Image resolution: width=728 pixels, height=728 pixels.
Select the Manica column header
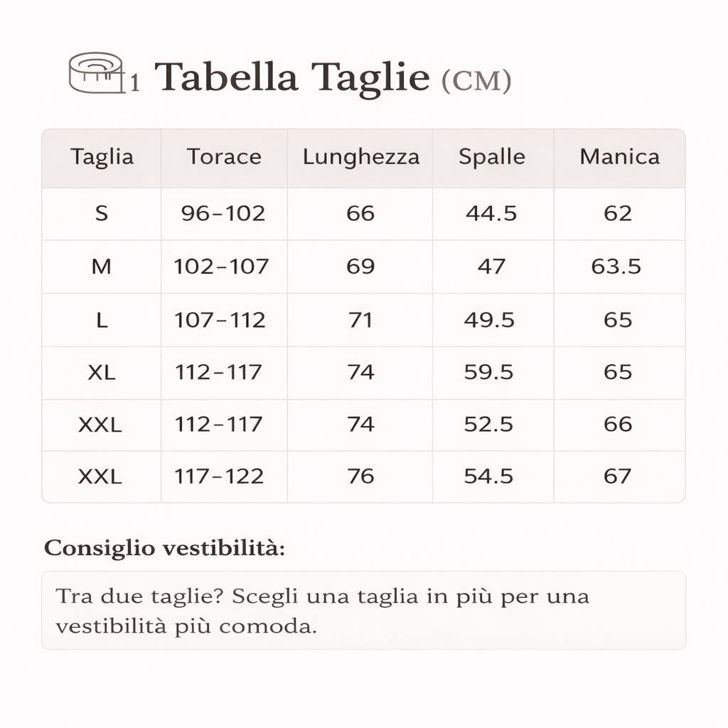619,157
